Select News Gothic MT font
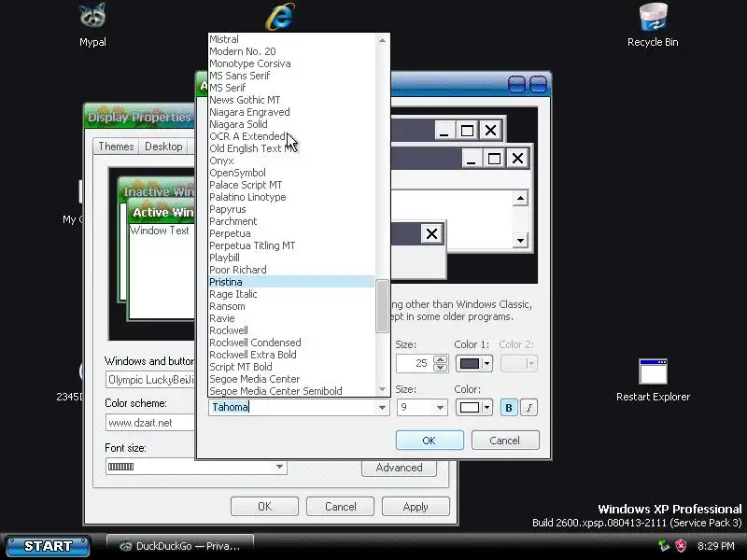 pyautogui.click(x=291, y=100)
